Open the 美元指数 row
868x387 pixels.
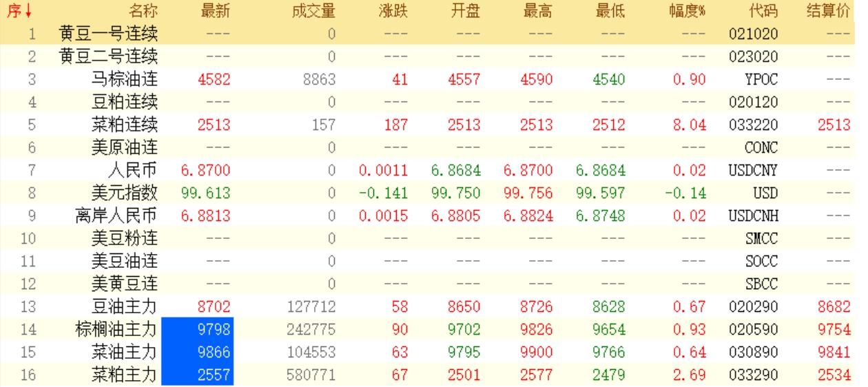click(x=125, y=193)
